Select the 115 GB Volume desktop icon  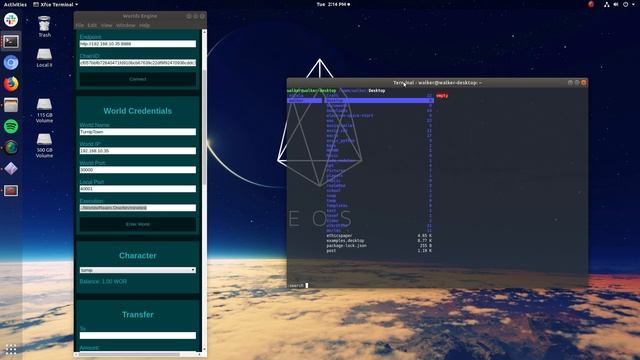click(44, 110)
